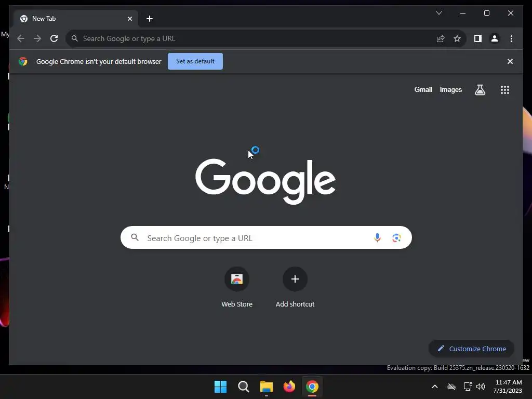Viewport: 532px width, 399px height.
Task: Start voice search with the microphone icon
Action: tap(377, 238)
